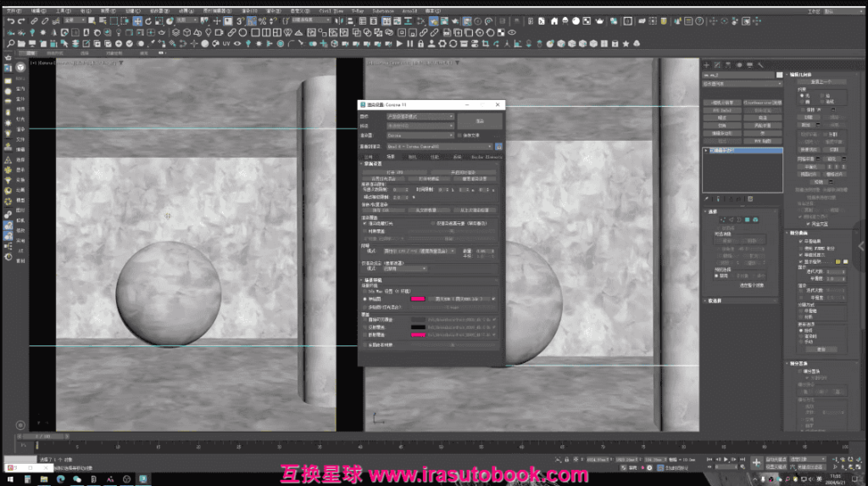This screenshot has width=868, height=486.
Task: Open the renderer dropdown showing Corona
Action: click(x=420, y=135)
